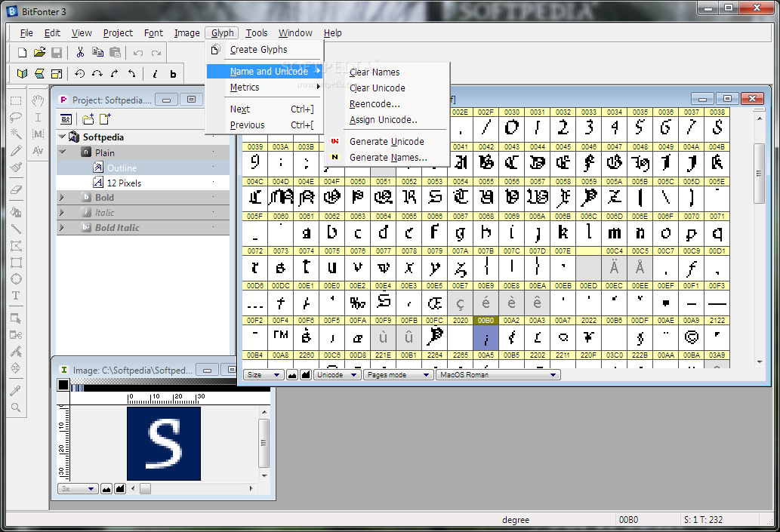
Task: Expand the Bold style node
Action: (x=62, y=198)
